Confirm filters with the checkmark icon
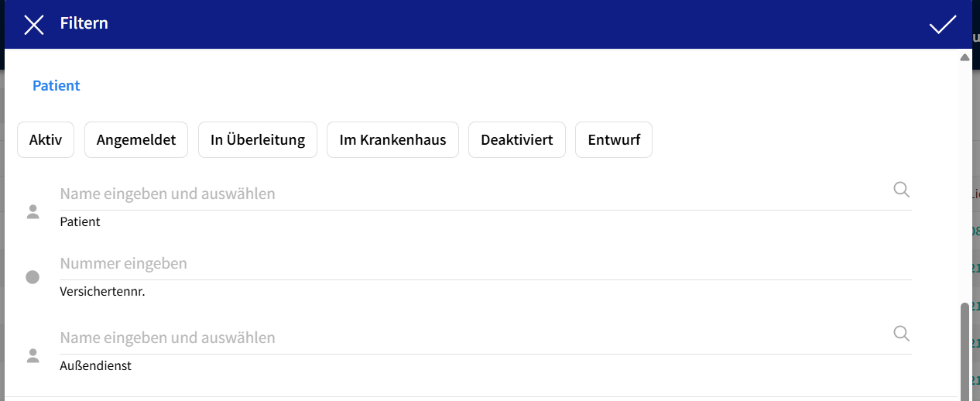980x401 pixels. 942,25
